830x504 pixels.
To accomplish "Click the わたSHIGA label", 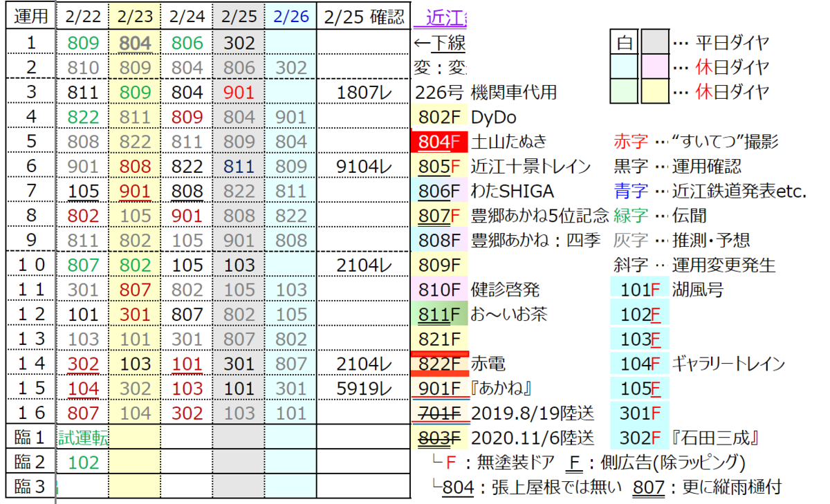I will [x=513, y=192].
